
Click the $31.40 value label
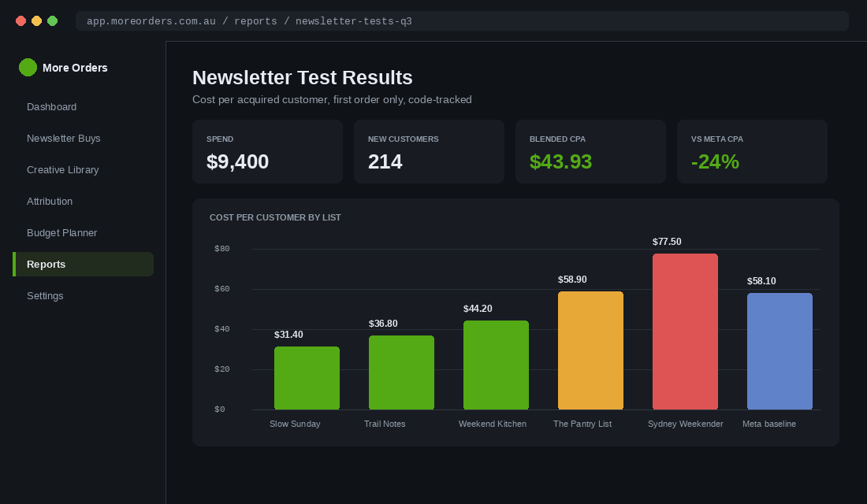click(288, 335)
